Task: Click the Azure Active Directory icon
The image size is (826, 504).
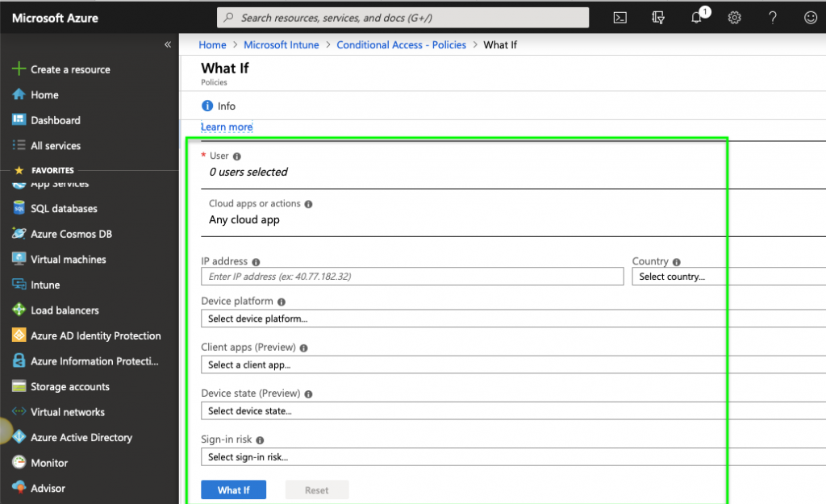Action: click(x=19, y=436)
